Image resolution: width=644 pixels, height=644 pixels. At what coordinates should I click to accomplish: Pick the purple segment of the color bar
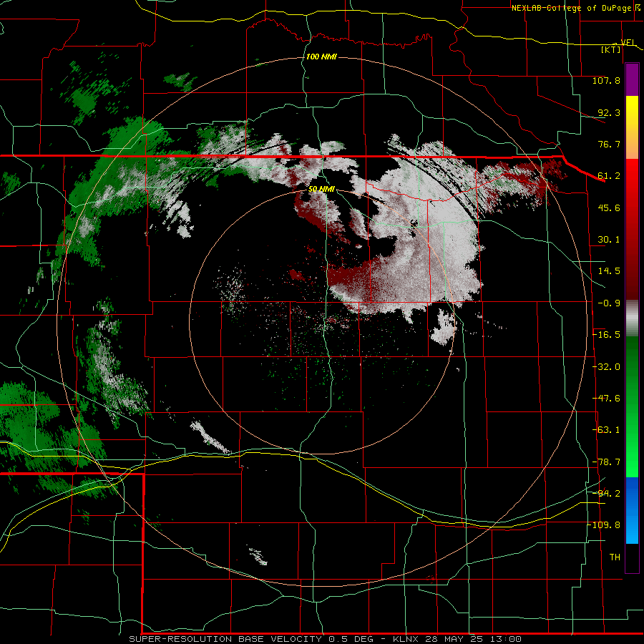pyautogui.click(x=632, y=79)
